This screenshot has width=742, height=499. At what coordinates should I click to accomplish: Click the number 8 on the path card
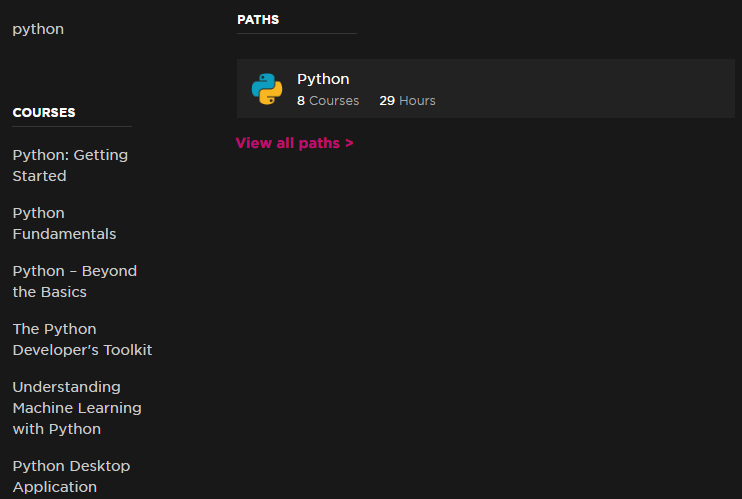click(x=301, y=100)
